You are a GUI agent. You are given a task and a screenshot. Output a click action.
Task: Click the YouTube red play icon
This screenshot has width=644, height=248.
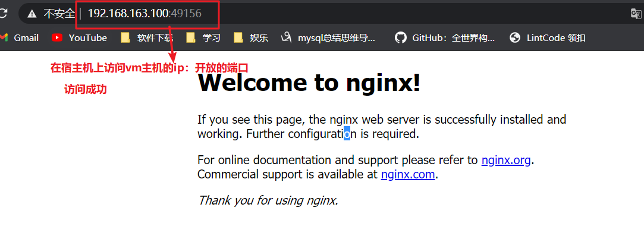(57, 38)
